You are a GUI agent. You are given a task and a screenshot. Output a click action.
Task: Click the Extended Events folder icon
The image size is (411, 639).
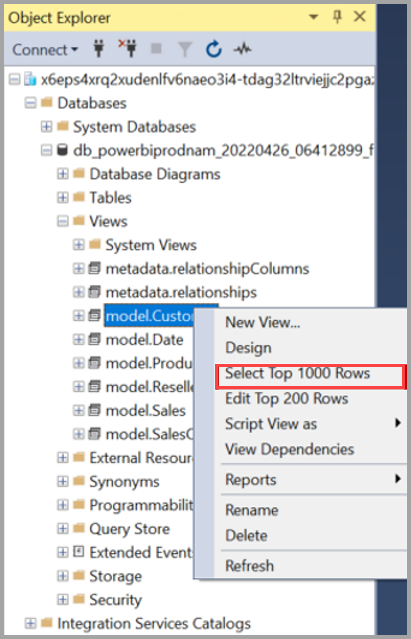tap(79, 552)
